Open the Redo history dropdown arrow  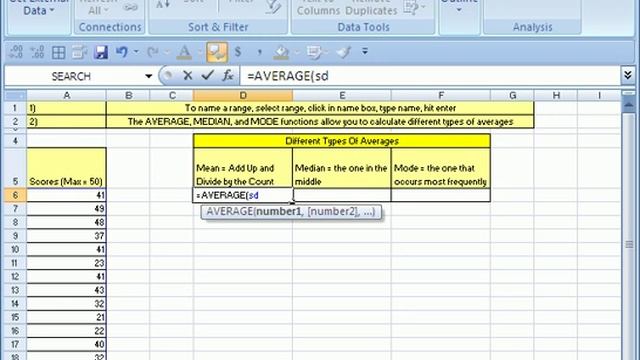[x=167, y=52]
